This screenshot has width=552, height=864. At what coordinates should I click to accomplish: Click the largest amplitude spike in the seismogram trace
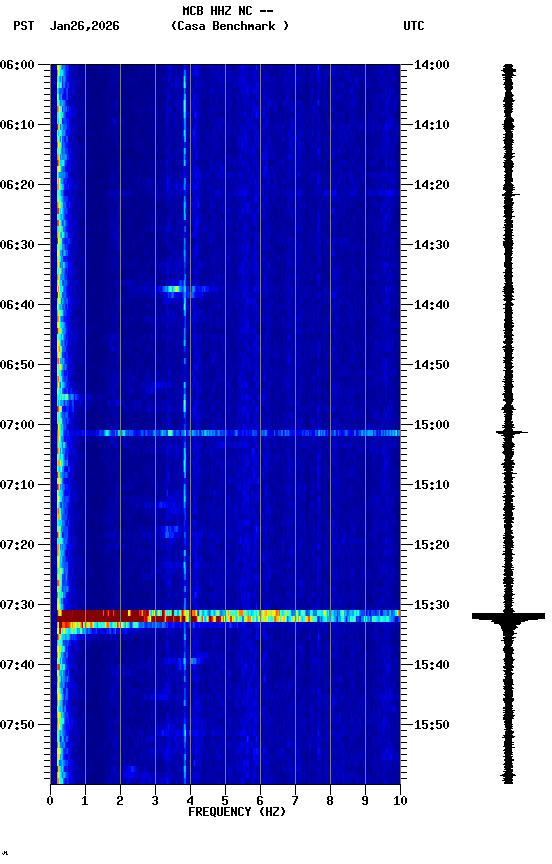(508, 617)
